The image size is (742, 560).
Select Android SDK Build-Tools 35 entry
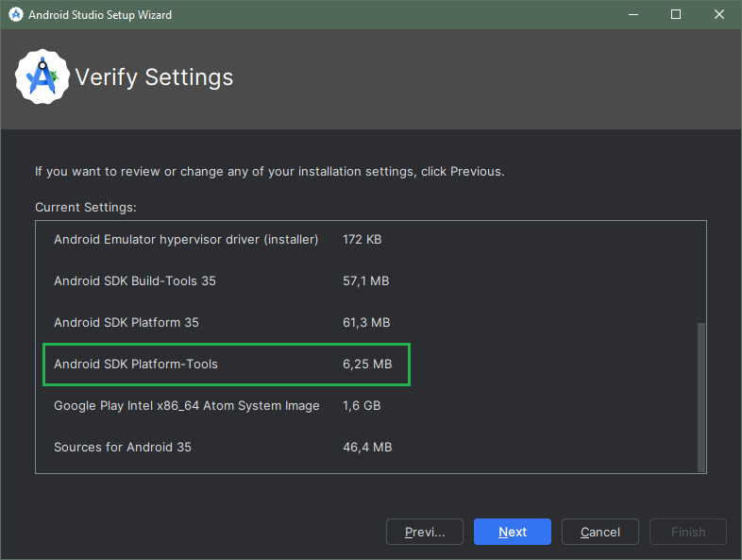click(135, 281)
